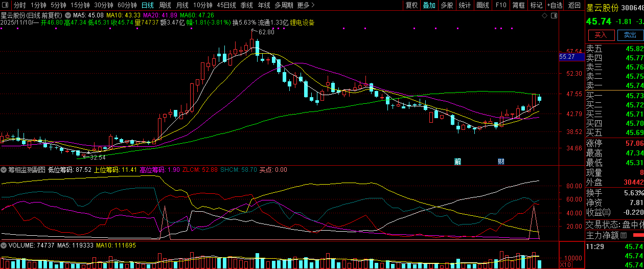
Task: Expand the main chart indicator dropdown arrow
Action: coord(68,16)
